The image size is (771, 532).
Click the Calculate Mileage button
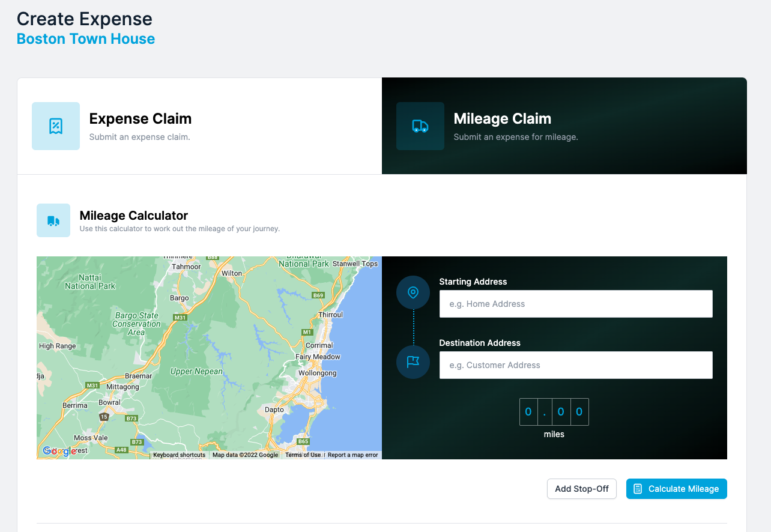pyautogui.click(x=677, y=489)
